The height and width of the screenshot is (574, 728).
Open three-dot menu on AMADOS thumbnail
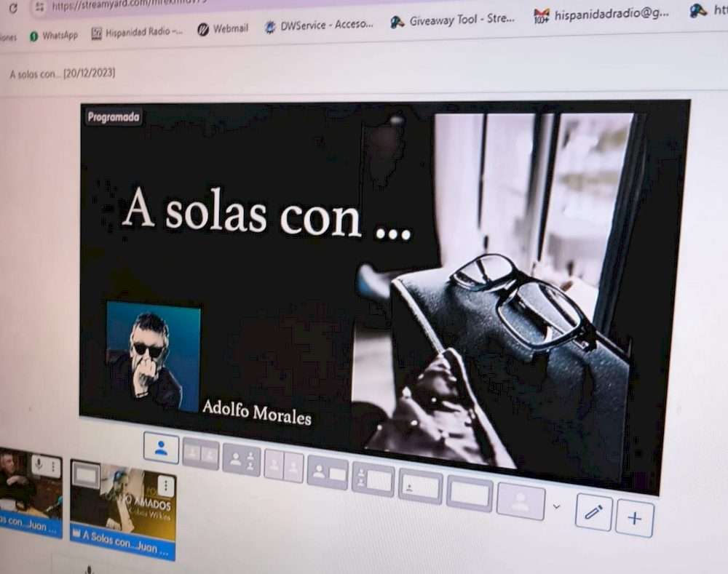pos(166,485)
